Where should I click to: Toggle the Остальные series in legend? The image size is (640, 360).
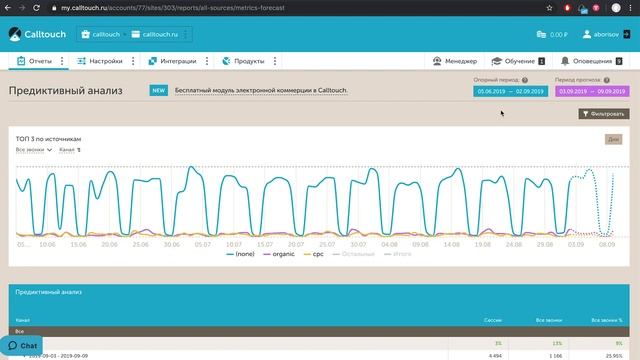click(x=353, y=254)
